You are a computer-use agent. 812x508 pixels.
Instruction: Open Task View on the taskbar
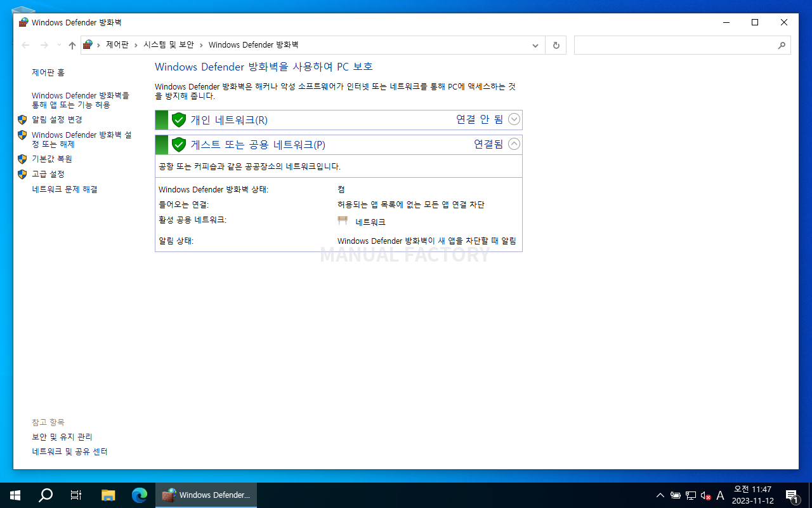point(76,495)
